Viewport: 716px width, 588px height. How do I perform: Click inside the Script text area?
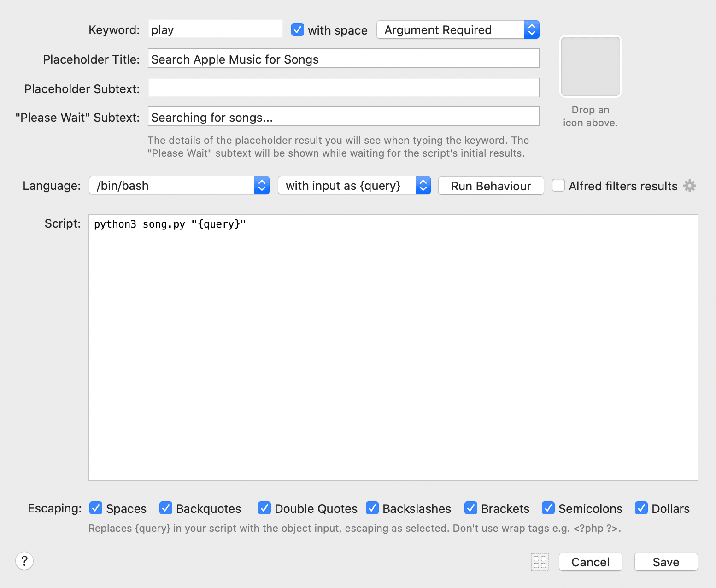coord(393,347)
